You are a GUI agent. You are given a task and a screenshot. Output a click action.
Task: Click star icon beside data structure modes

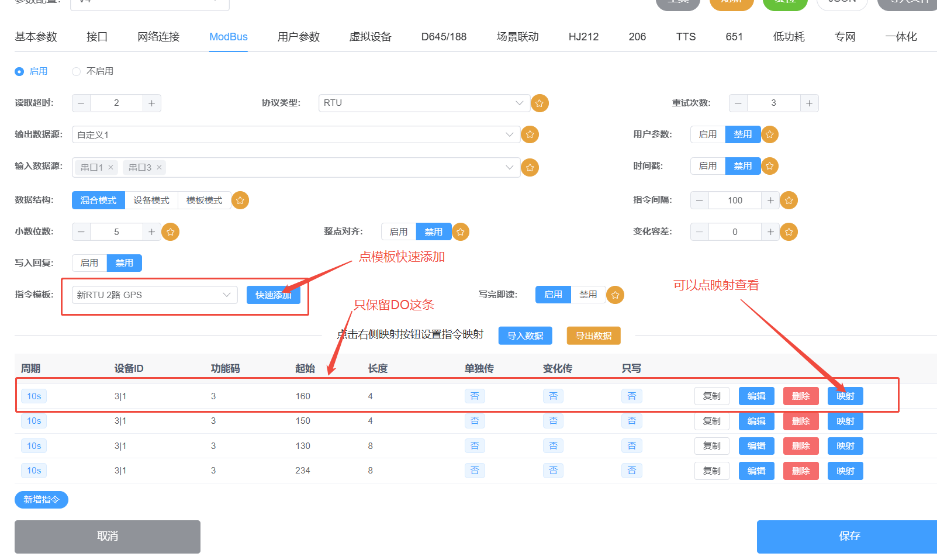tap(240, 201)
